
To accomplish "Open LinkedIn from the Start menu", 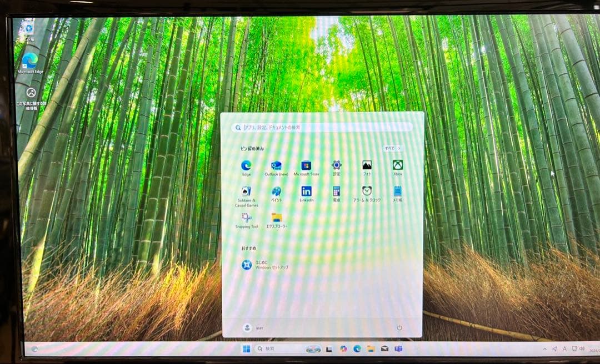I will [x=307, y=191].
